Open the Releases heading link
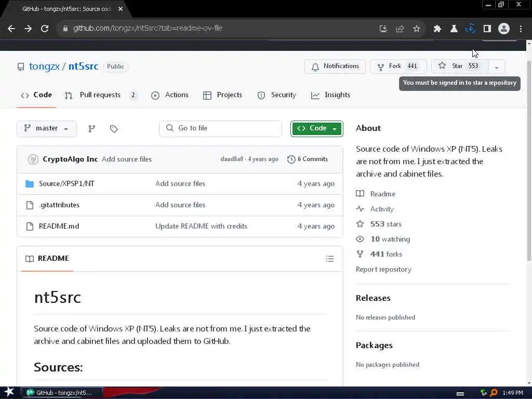Screen dimensions: 532x399 tap(373, 298)
